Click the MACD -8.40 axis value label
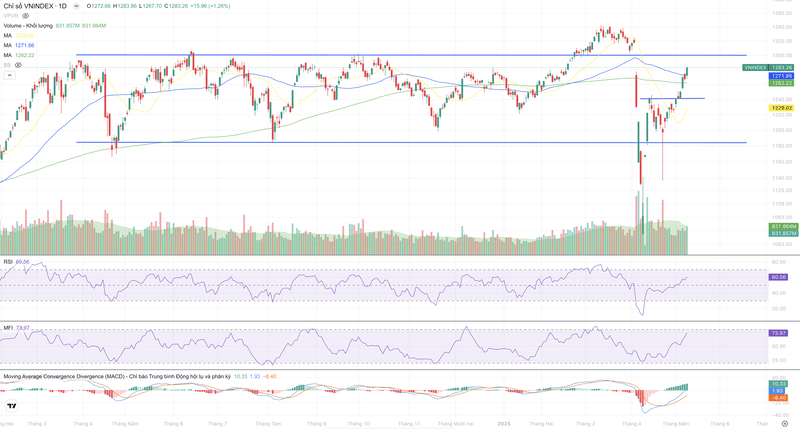The width and height of the screenshot is (800, 429). 778,397
